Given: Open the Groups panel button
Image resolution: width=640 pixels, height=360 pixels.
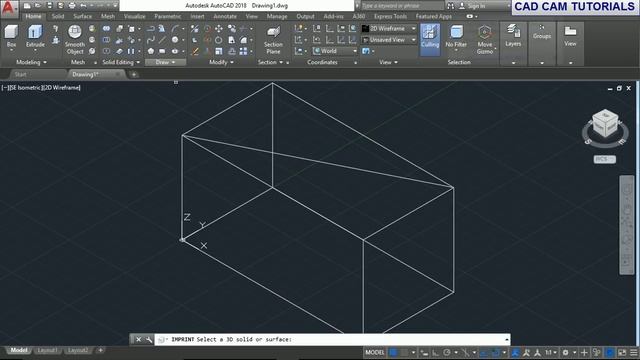Looking at the screenshot, I should 542,32.
